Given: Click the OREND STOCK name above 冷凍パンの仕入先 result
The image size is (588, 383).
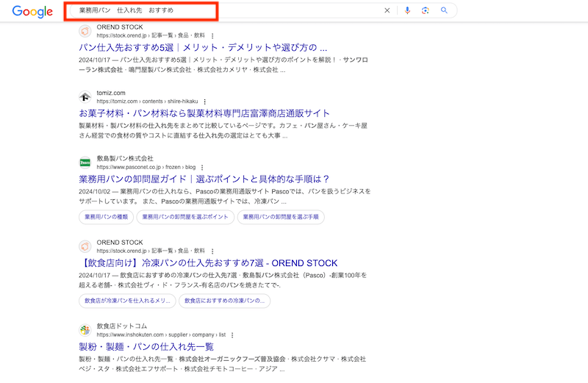Looking at the screenshot, I should point(120,243).
